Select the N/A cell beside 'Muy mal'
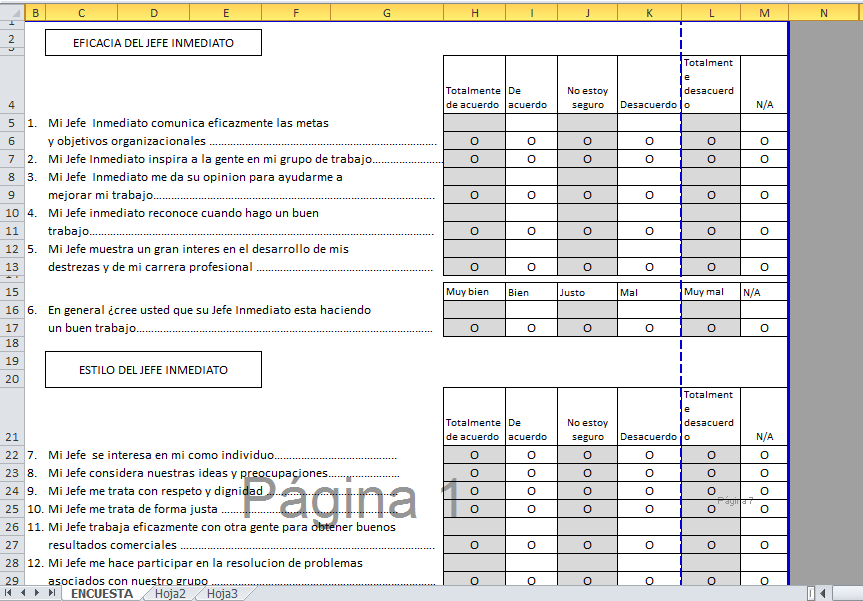The height and width of the screenshot is (601, 863). [x=764, y=292]
